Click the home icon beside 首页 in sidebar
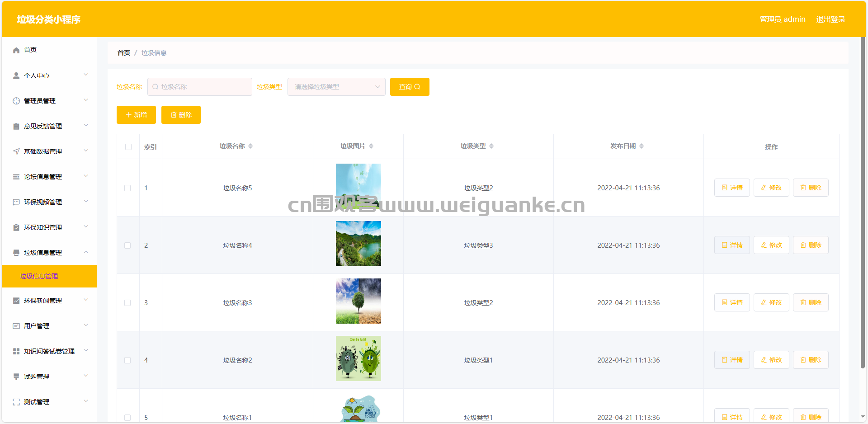The image size is (868, 424). tap(16, 50)
